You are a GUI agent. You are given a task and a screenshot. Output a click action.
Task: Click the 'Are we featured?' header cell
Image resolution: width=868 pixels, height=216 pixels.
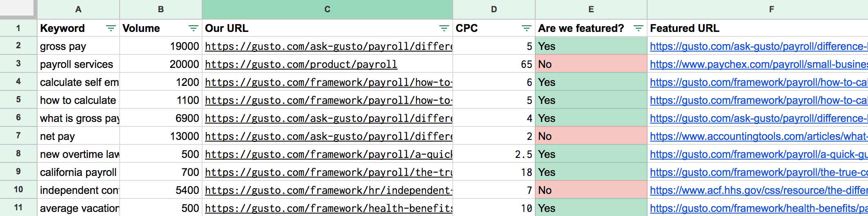(591, 28)
